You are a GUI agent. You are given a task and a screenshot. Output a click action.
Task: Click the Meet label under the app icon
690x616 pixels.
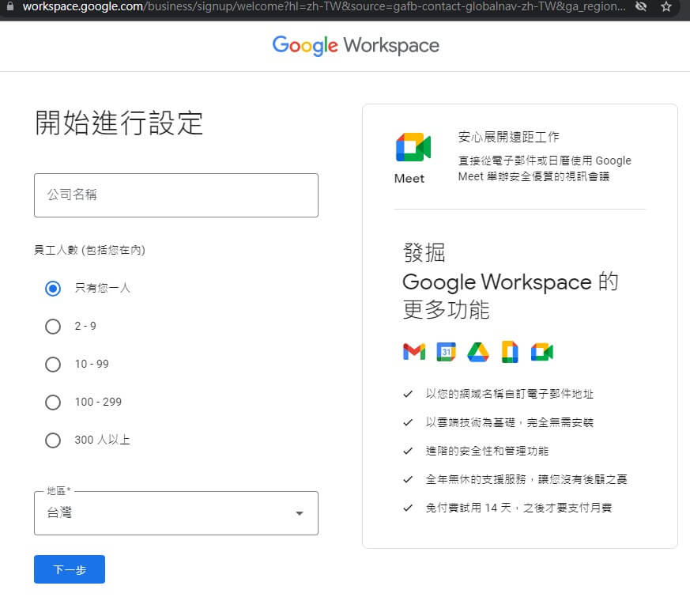409,178
